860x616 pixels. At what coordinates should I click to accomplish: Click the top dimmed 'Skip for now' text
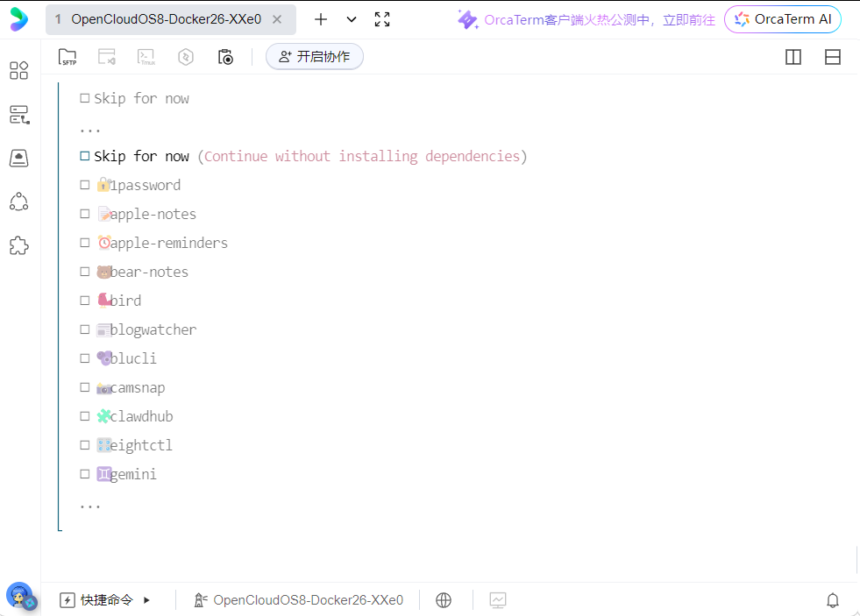coord(141,99)
